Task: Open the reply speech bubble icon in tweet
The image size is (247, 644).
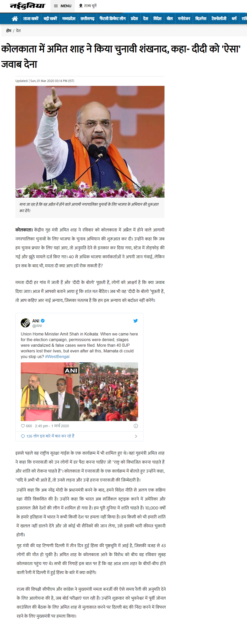Action: pos(23,436)
